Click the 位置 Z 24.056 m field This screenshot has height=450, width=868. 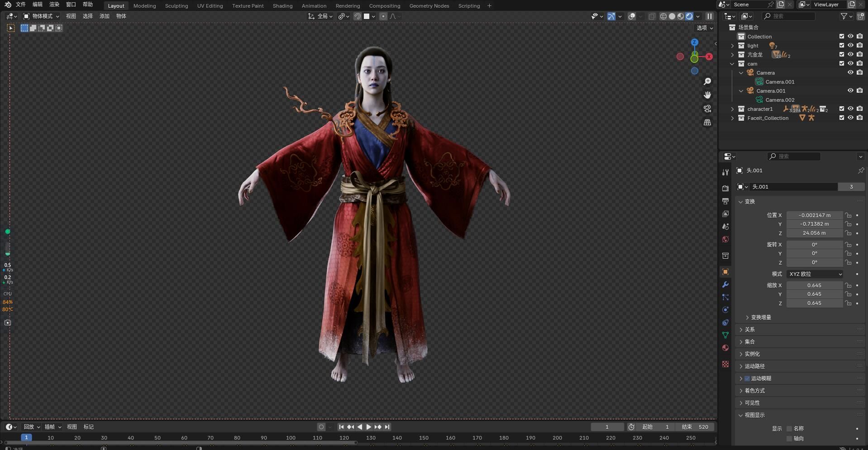tap(814, 233)
